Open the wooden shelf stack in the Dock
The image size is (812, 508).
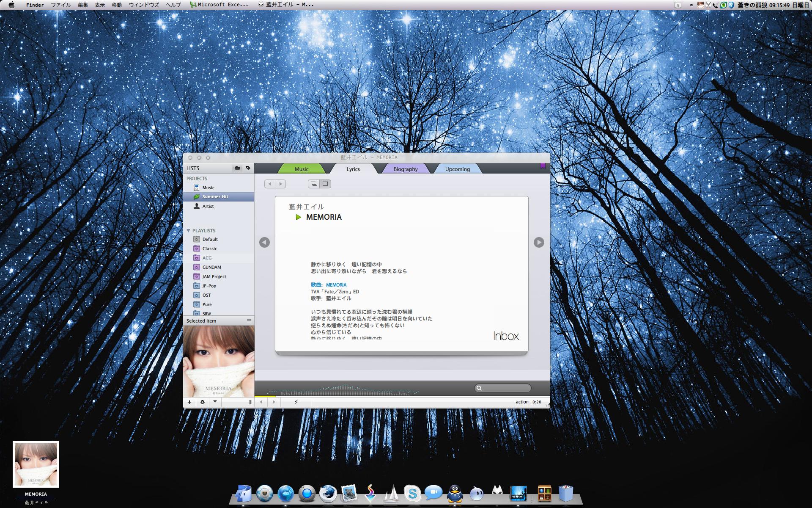point(545,494)
